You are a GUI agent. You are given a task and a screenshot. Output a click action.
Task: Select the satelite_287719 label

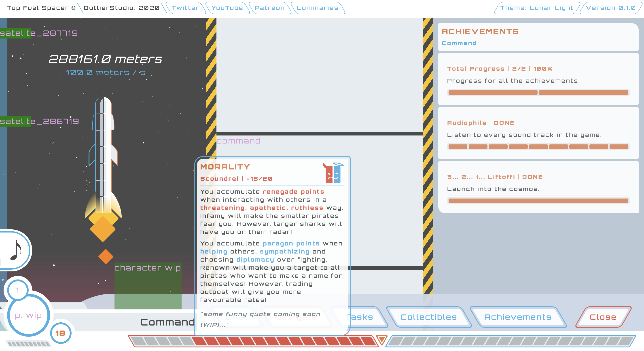(x=39, y=33)
